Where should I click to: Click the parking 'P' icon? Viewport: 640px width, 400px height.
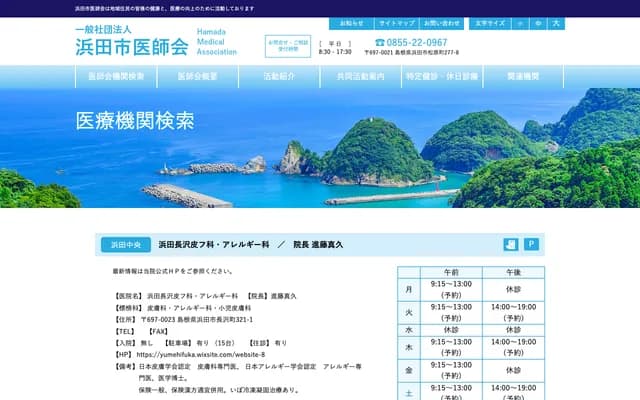coord(532,244)
